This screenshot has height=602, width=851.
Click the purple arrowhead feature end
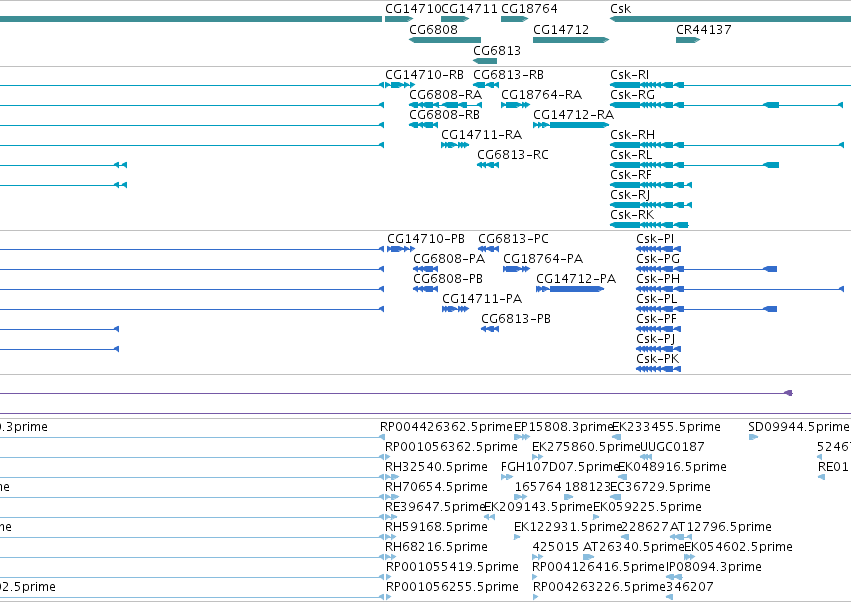point(789,393)
